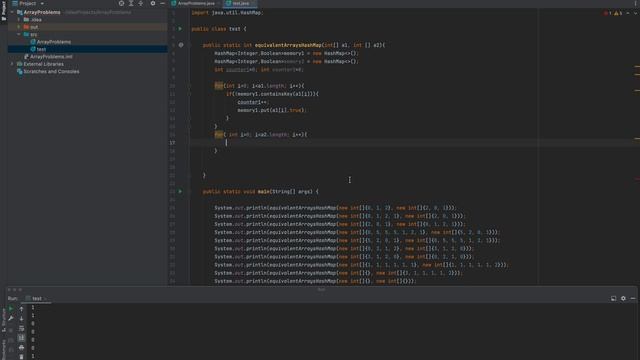
Task: Click the first System.out.println line
Action: 336,208
